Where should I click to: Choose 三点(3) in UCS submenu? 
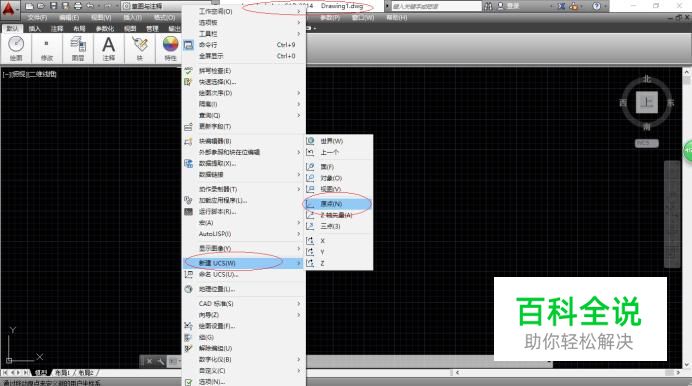click(339, 226)
